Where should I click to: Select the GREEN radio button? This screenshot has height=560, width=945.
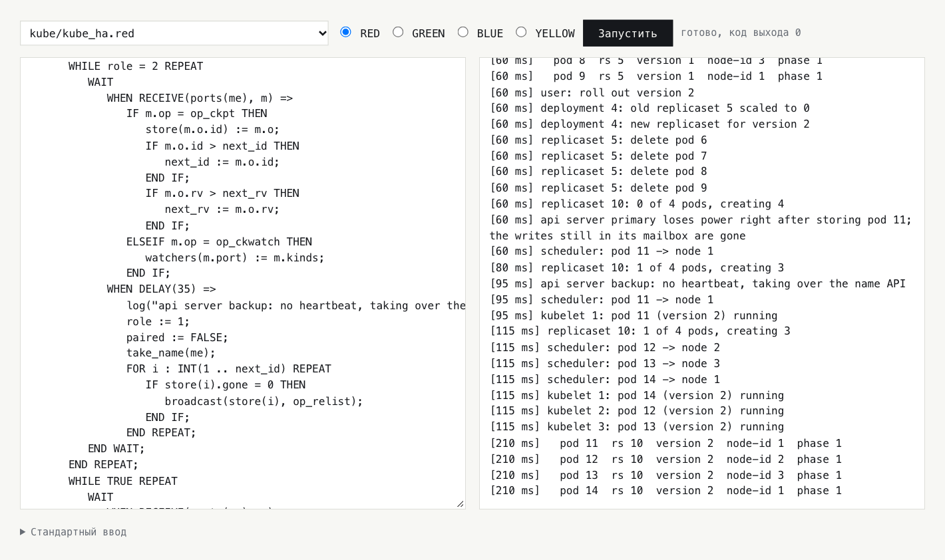(x=398, y=32)
